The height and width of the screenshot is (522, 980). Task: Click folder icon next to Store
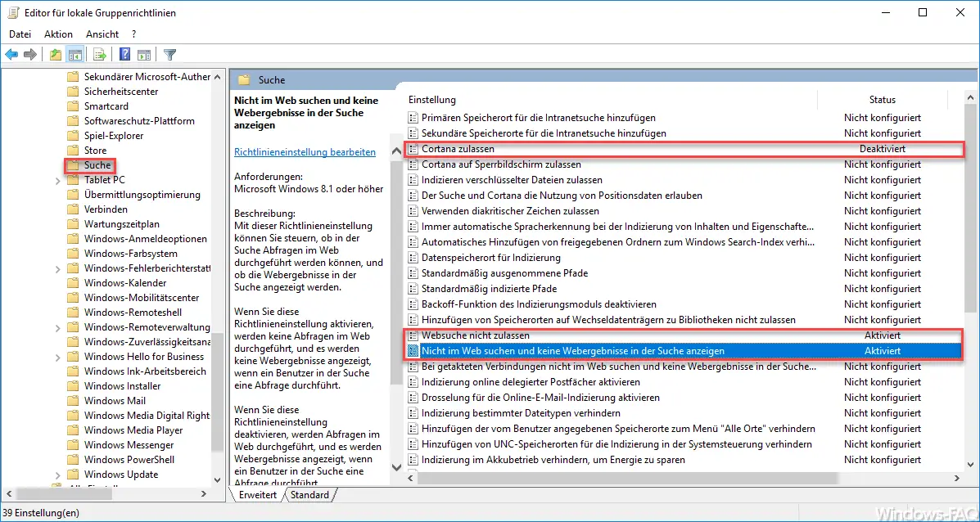73,151
